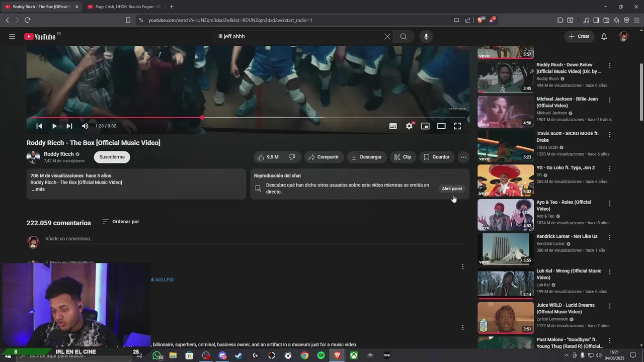
Task: Open a new browser tab
Action: 172,7
